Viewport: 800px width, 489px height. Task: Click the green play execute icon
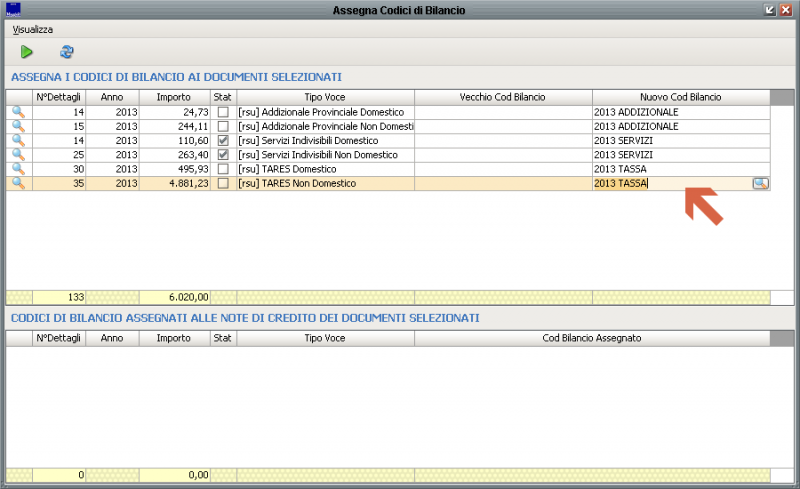[27, 52]
